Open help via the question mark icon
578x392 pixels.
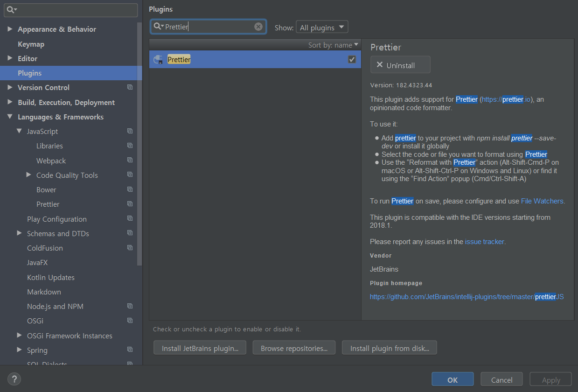[x=14, y=379]
